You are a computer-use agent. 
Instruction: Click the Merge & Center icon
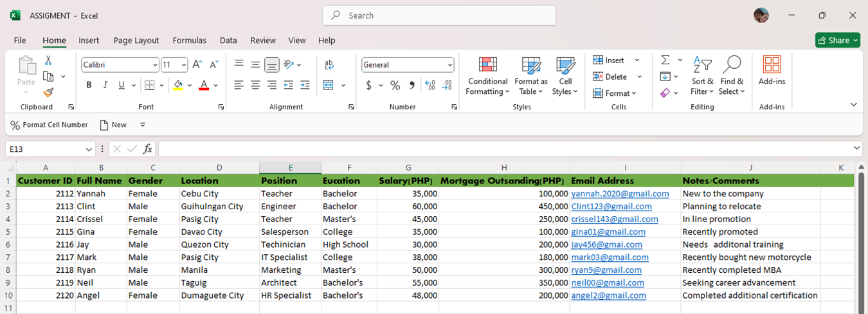329,85
